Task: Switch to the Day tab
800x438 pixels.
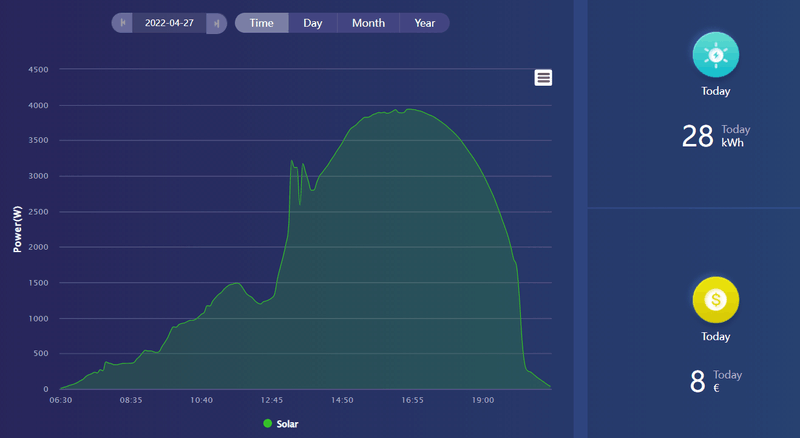Action: point(313,23)
